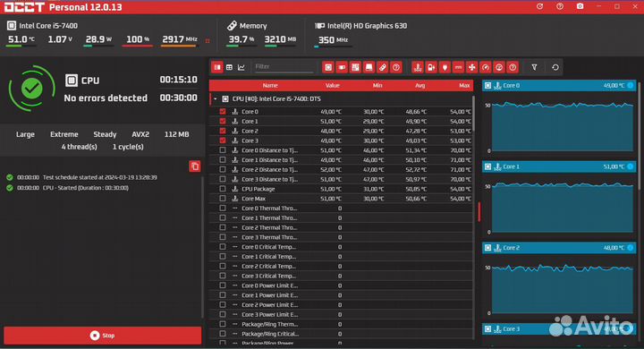Reset monitoring values with circular arrow icon
The image size is (644, 349).
(x=555, y=67)
